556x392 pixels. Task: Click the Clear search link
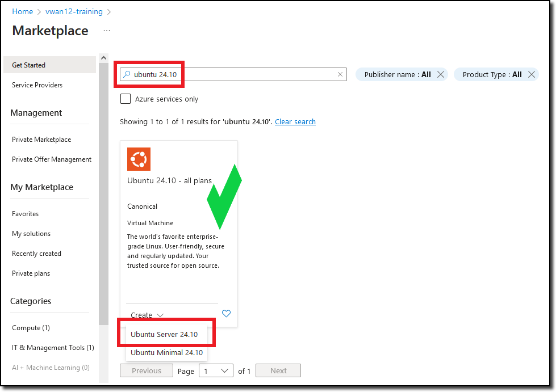pos(295,122)
